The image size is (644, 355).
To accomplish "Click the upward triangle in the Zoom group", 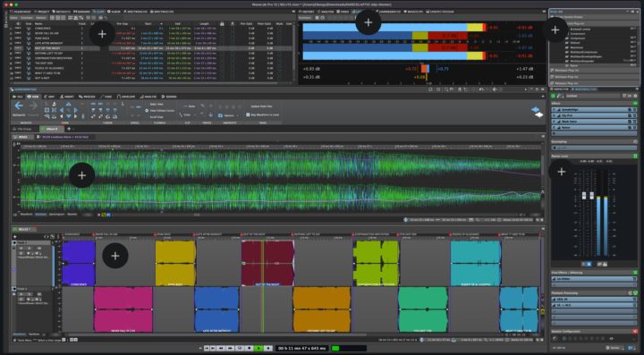I will click(69, 105).
